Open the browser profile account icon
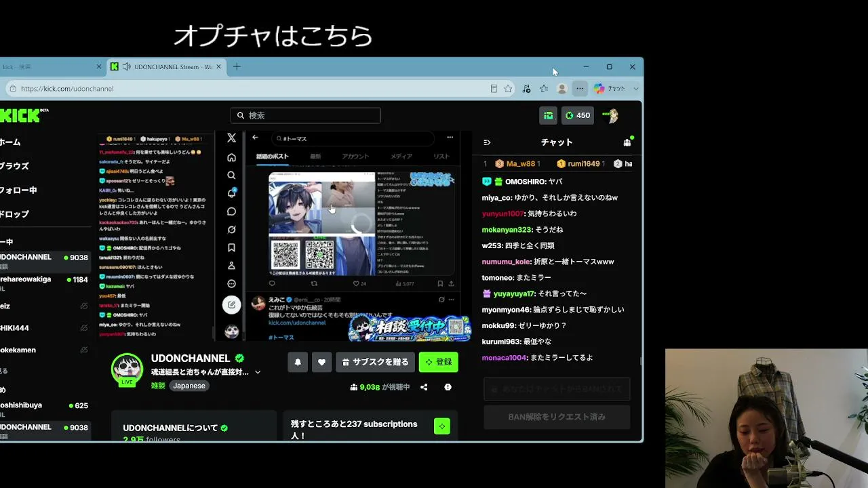The height and width of the screenshot is (488, 868). pyautogui.click(x=561, y=89)
